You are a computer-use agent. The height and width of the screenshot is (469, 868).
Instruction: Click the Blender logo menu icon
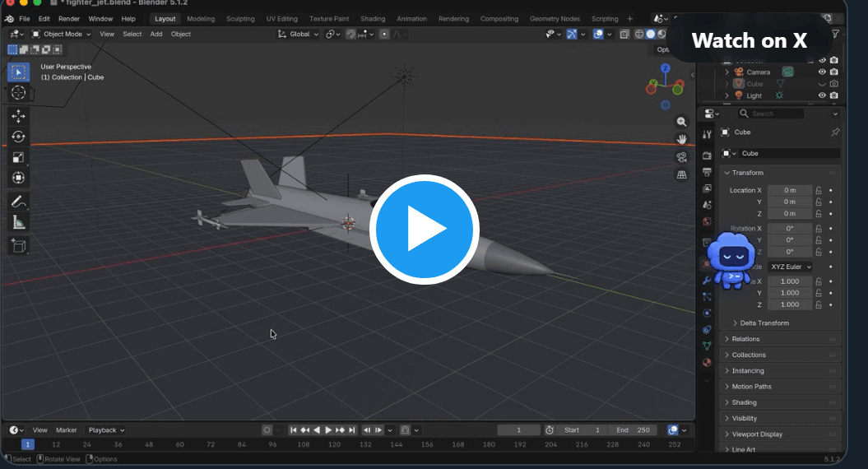(x=9, y=19)
